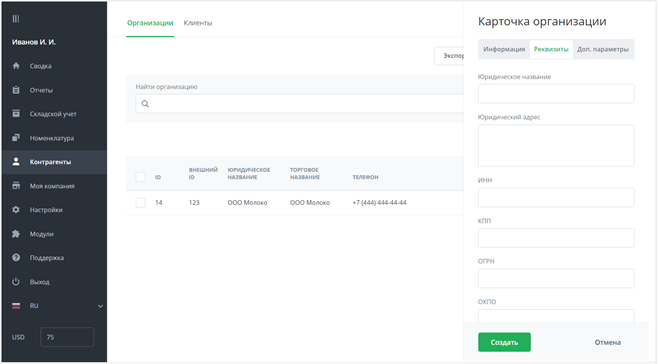Click the Russian flag icon
Image resolution: width=658 pixels, height=364 pixels.
point(16,306)
